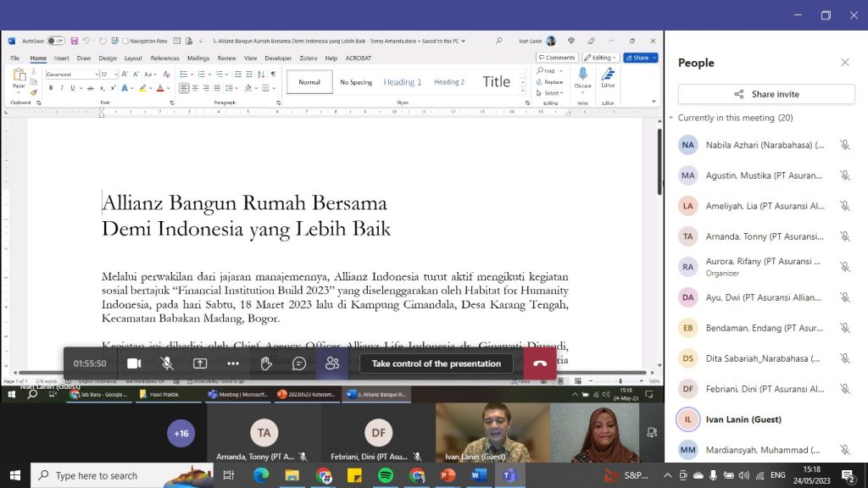Click the bullet list icon
The image size is (868, 488).
coord(184,75)
